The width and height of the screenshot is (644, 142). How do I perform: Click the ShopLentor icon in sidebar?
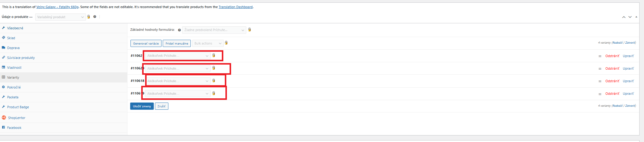(4, 117)
